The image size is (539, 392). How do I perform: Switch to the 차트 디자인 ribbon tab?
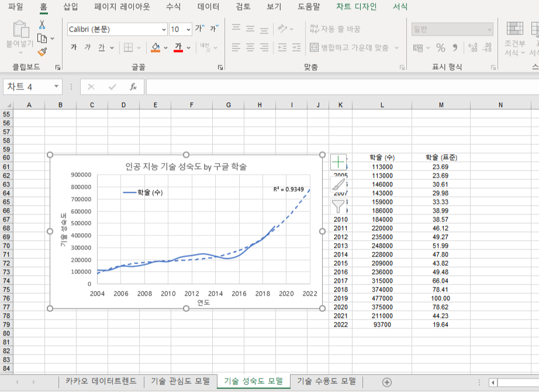[x=356, y=6]
